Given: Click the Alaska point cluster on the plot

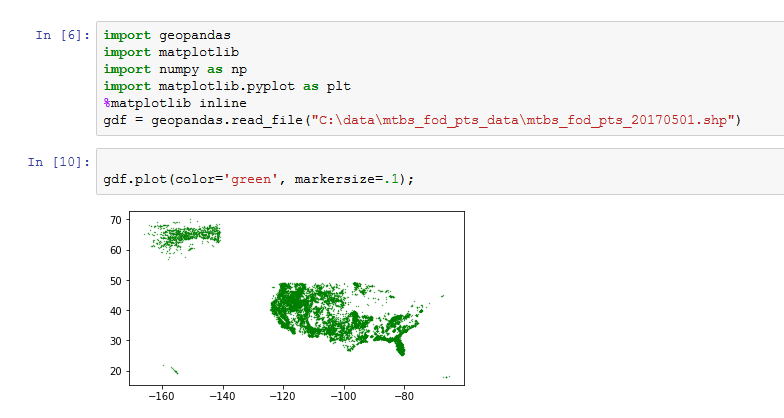Looking at the screenshot, I should pyautogui.click(x=186, y=236).
